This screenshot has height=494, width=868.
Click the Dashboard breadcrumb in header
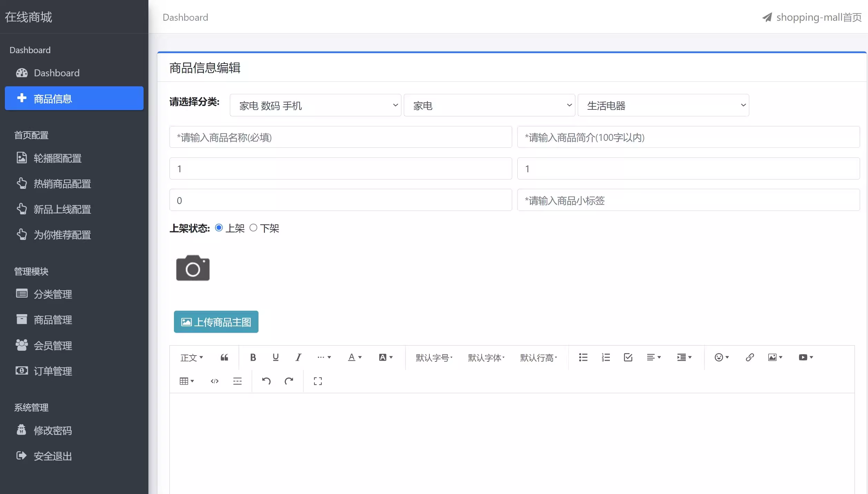(x=185, y=17)
